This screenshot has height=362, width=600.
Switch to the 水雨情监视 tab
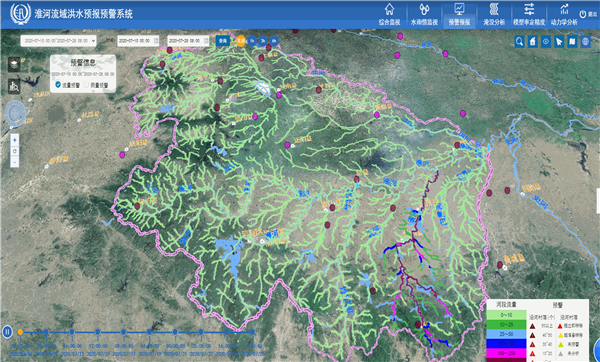coord(424,15)
